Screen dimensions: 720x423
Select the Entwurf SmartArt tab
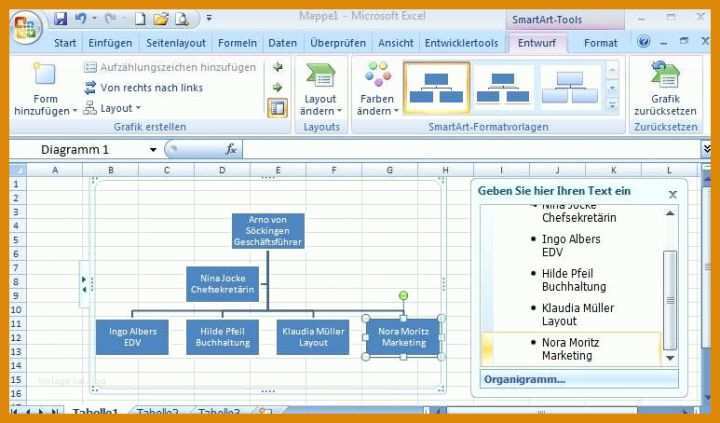pos(537,43)
